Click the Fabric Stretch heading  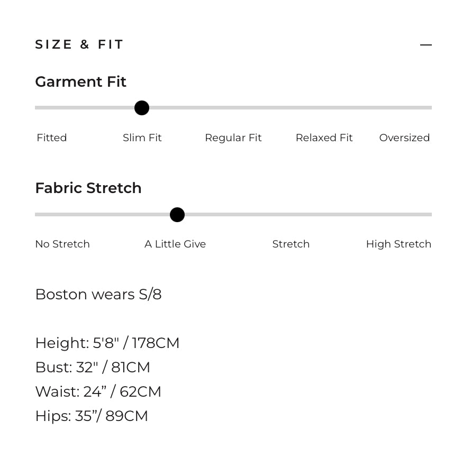pyautogui.click(x=88, y=188)
